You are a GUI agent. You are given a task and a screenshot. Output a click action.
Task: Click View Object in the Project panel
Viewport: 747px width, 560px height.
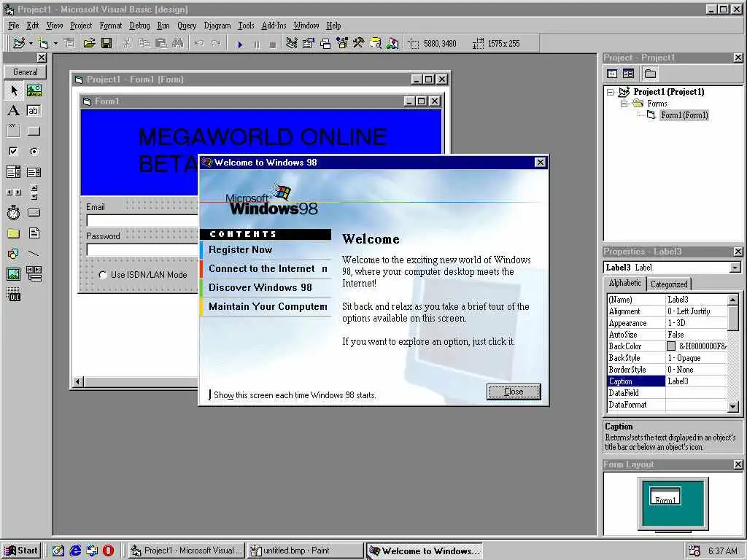coord(628,74)
